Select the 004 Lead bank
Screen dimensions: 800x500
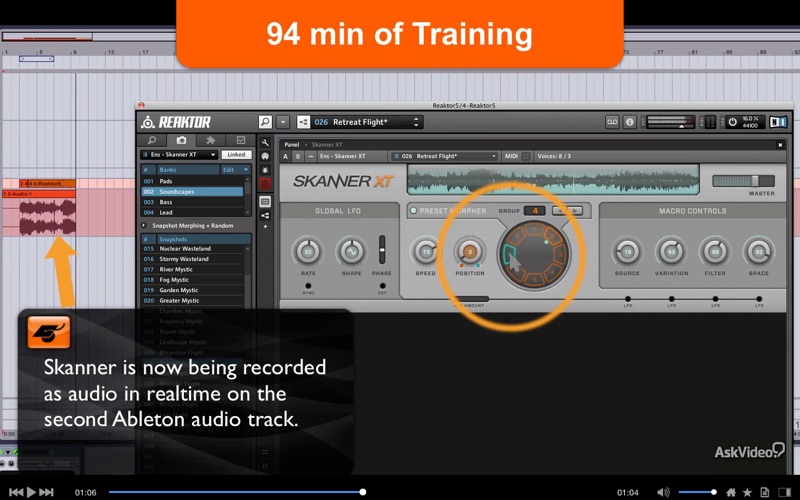point(192,212)
